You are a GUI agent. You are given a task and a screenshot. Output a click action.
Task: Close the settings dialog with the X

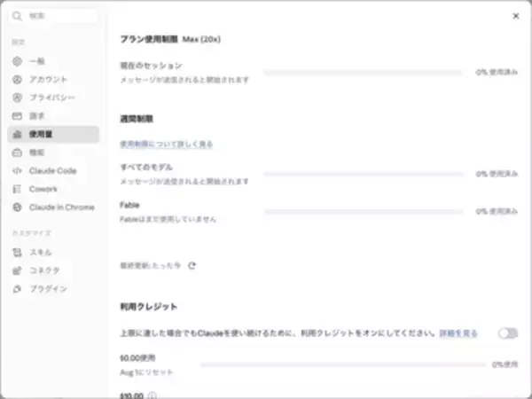[x=516, y=16]
